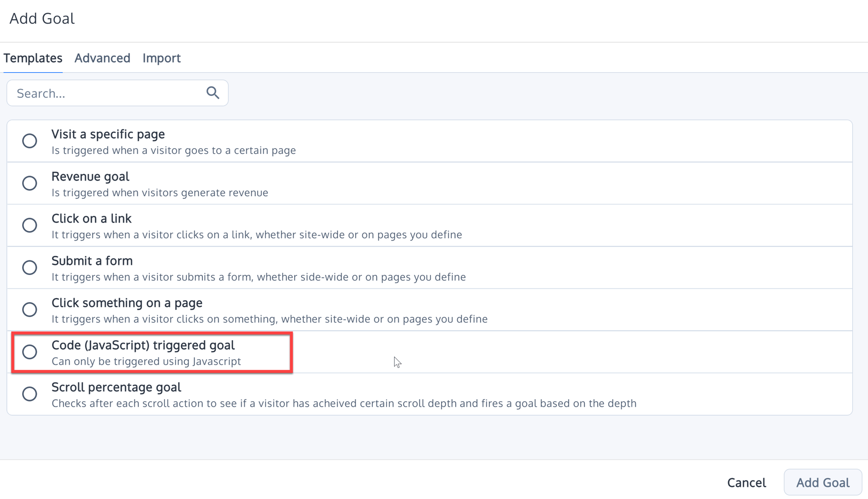Screen dimensions: 868x499
Task: Select the "Click something on a page" radio button
Action: pos(29,309)
